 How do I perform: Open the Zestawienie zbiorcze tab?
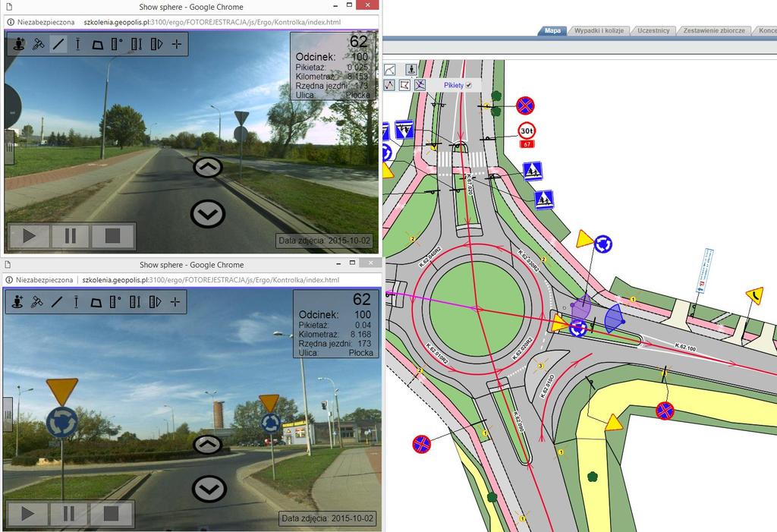pyautogui.click(x=713, y=31)
